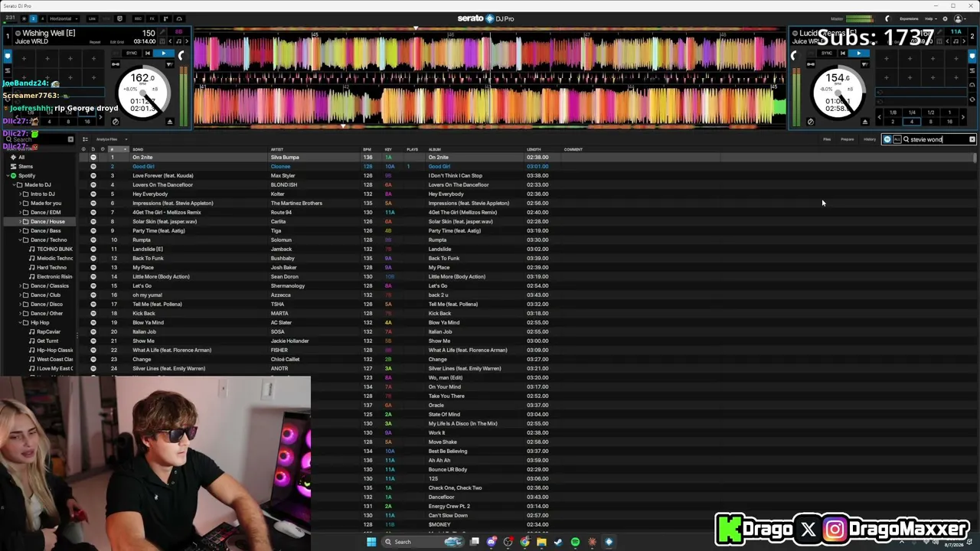Toggle SYNC on Deck 1
This screenshot has height=551, width=980.
coord(132,54)
